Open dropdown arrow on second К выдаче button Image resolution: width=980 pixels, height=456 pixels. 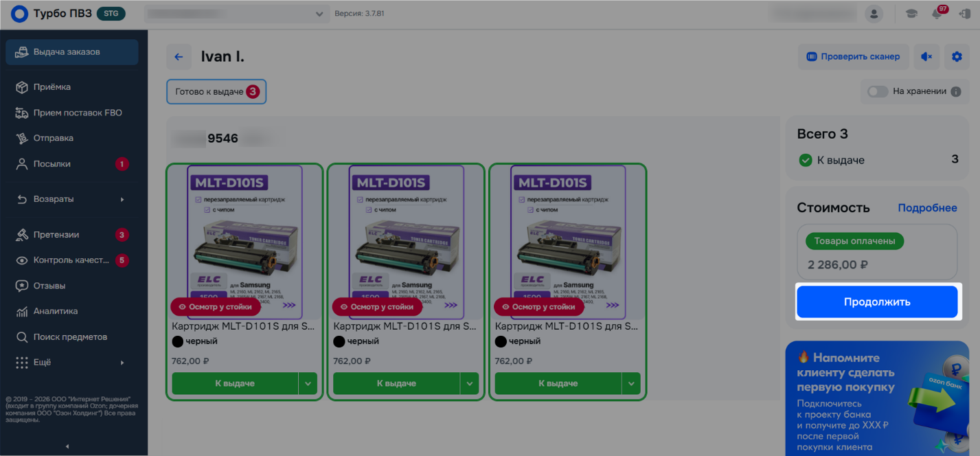tap(470, 383)
